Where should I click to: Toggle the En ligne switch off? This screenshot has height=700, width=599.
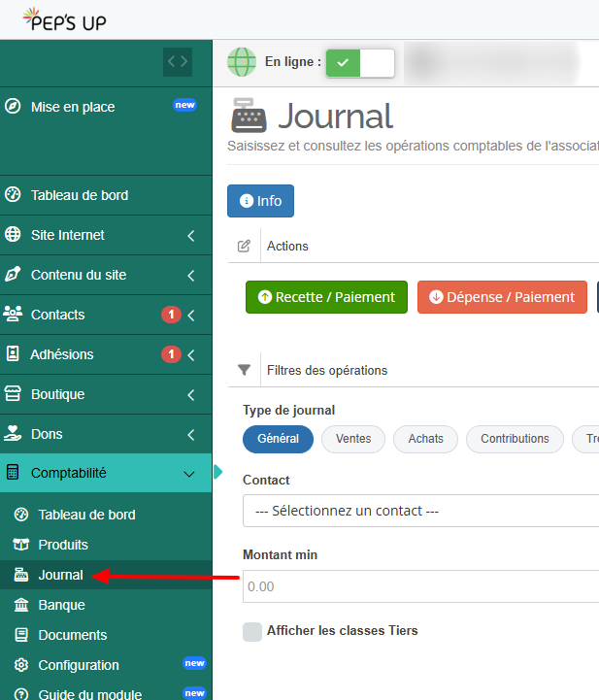[x=360, y=63]
